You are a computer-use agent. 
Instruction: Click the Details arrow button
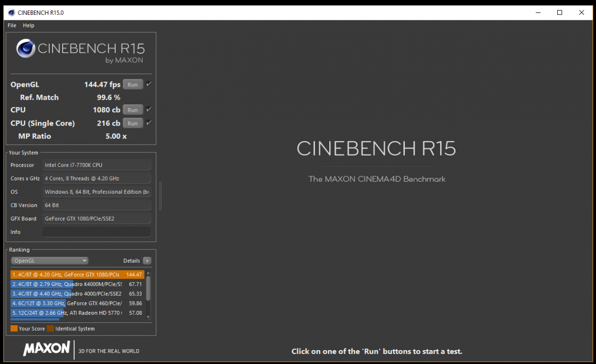(x=147, y=261)
